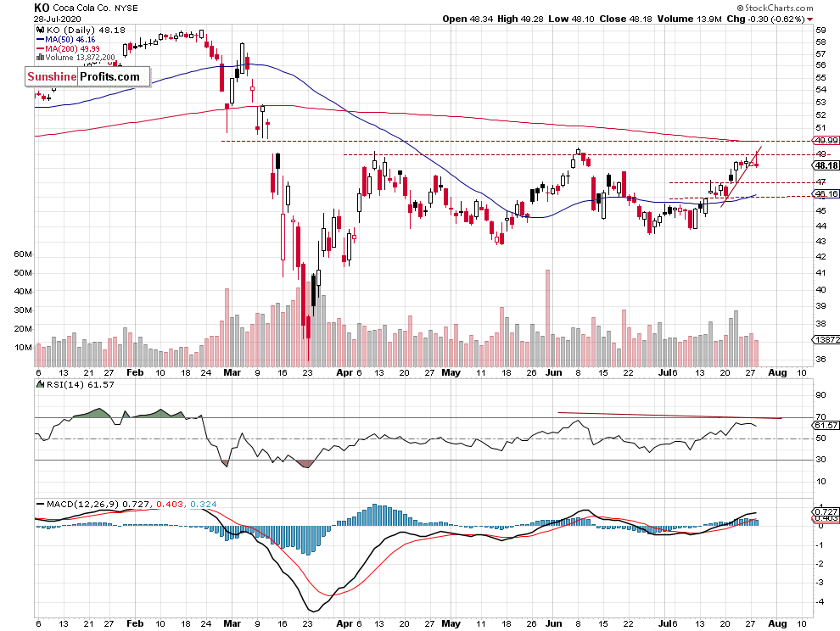840x631 pixels.
Task: Select the MA(50) 46.16 legend entry
Action: 70,40
